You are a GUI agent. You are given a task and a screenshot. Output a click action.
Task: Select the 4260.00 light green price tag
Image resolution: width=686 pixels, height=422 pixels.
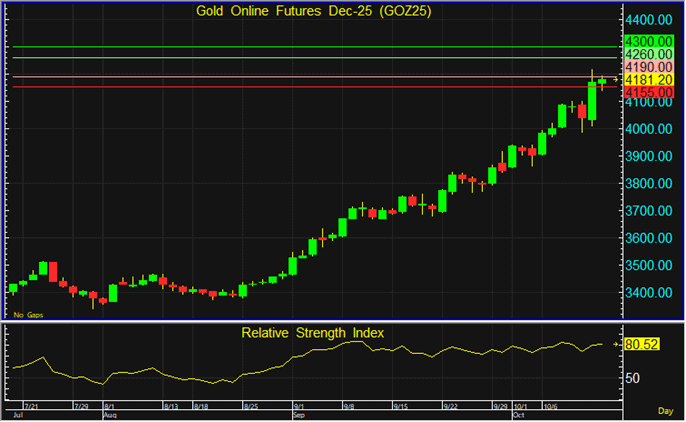[x=647, y=54]
